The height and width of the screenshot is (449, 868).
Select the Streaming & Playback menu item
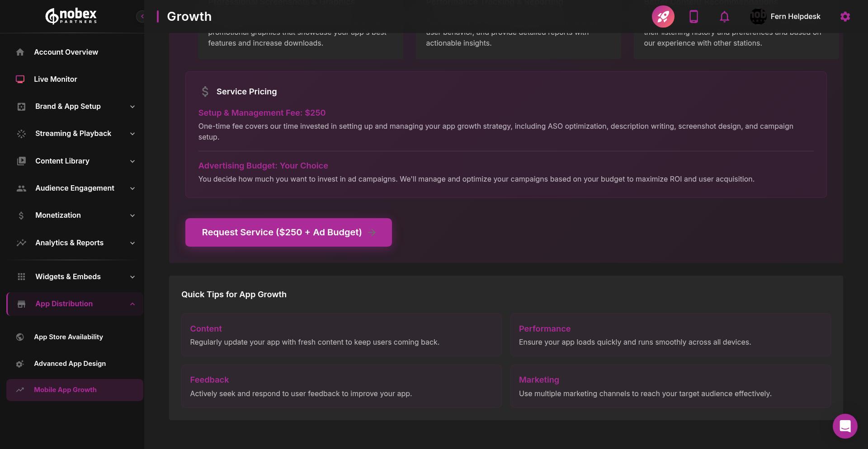(x=73, y=134)
